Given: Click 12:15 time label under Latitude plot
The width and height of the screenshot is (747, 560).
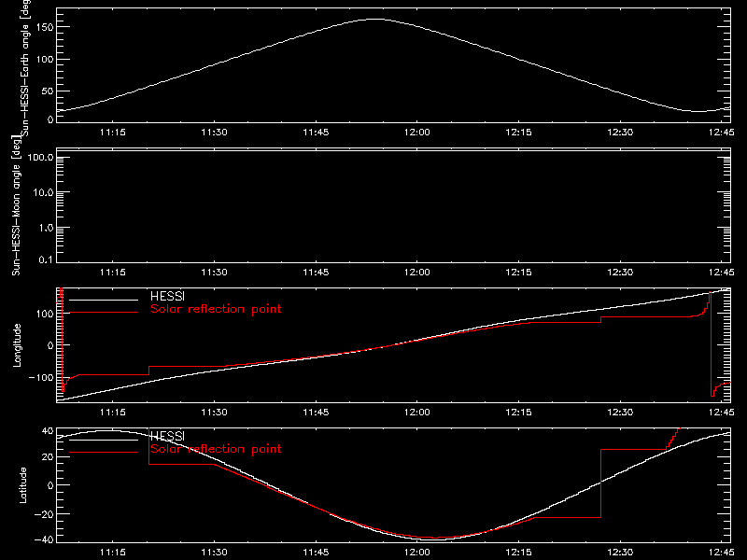Looking at the screenshot, I should [x=519, y=552].
